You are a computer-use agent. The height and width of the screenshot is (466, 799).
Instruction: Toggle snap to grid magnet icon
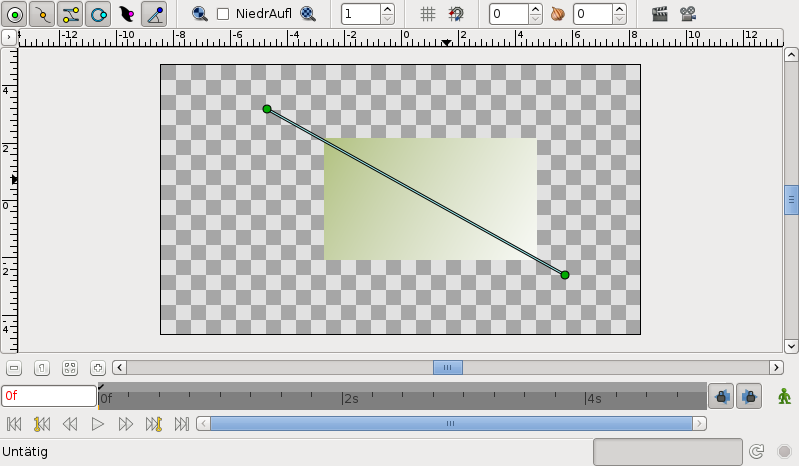[x=456, y=14]
